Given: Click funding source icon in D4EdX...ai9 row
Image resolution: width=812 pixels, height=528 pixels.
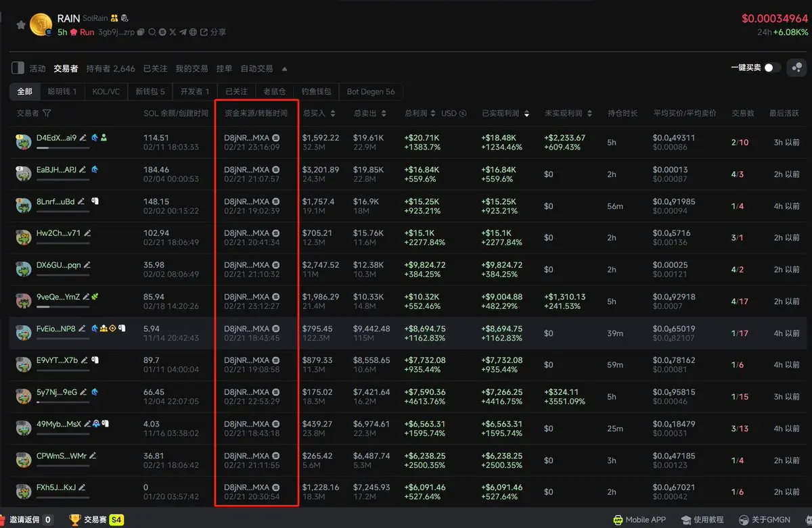Looking at the screenshot, I should [275, 138].
